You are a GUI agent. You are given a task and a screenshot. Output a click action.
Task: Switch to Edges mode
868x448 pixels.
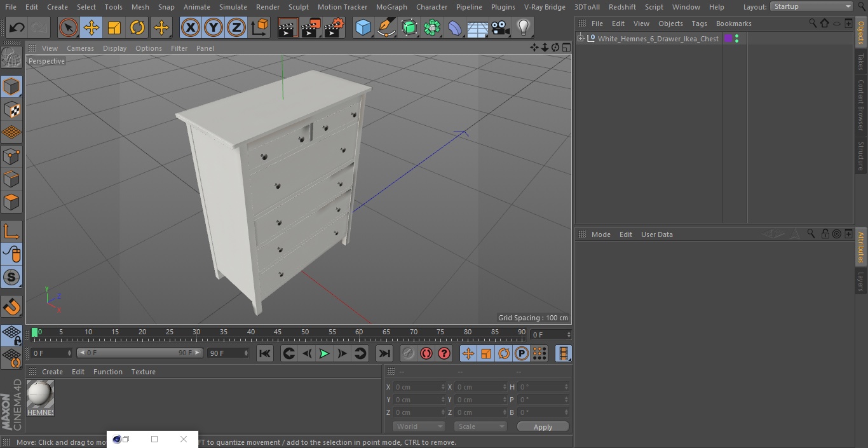pyautogui.click(x=11, y=179)
